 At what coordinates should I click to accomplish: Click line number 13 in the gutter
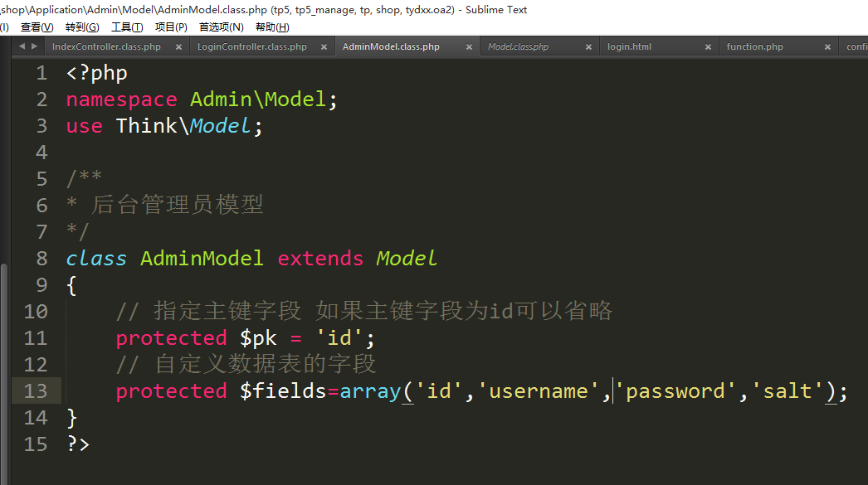37,390
